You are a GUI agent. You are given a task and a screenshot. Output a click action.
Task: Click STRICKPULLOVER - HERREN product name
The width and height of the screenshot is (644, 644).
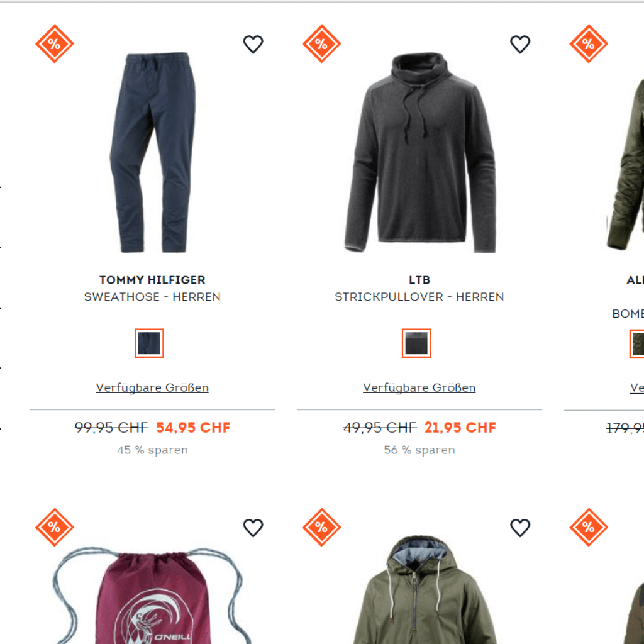pos(419,297)
